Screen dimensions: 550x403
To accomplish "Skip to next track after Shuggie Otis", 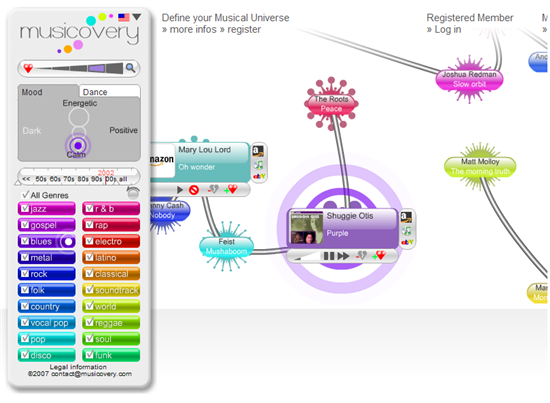I will [x=343, y=256].
